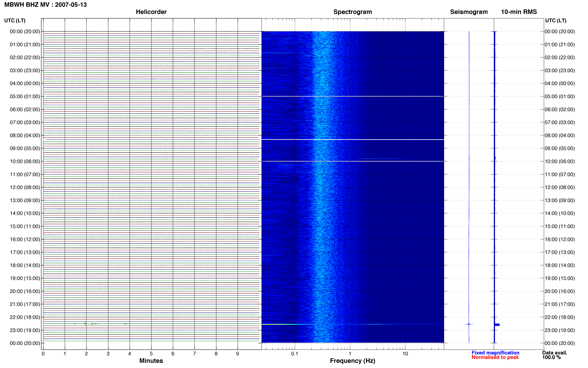This screenshot has height=368, width=588.
Task: Click minute tick label '2' on helicorder axis
Action: pos(86,354)
